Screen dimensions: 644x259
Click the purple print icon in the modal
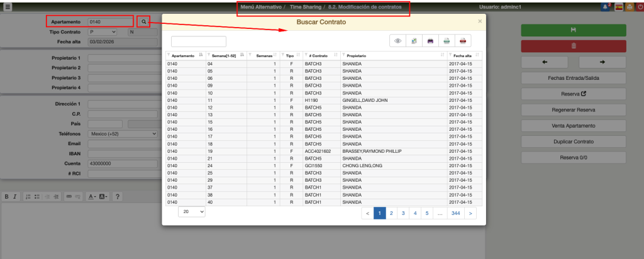point(430,41)
